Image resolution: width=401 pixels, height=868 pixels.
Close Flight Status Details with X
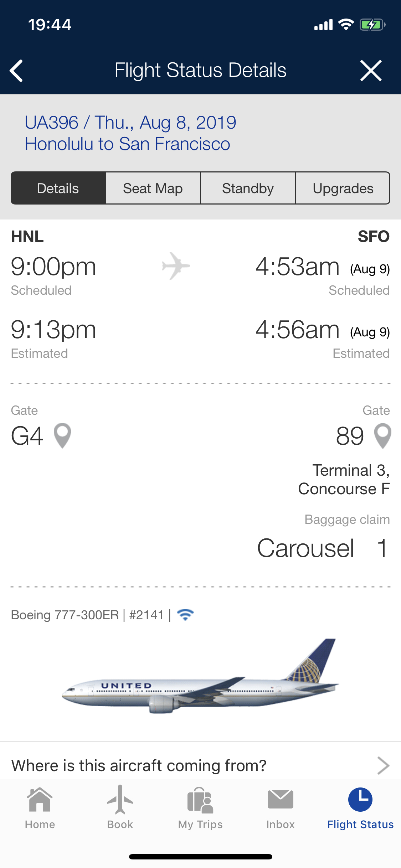coord(371,71)
